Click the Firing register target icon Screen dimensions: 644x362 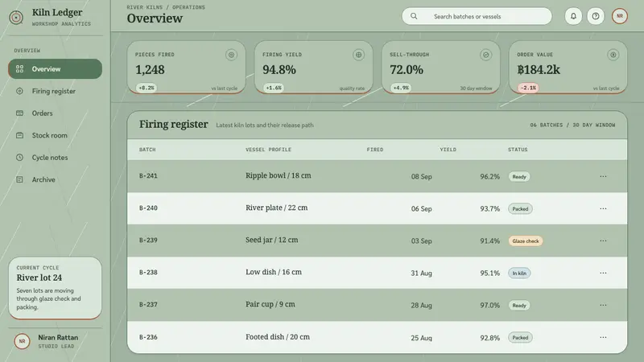[x=19, y=91]
